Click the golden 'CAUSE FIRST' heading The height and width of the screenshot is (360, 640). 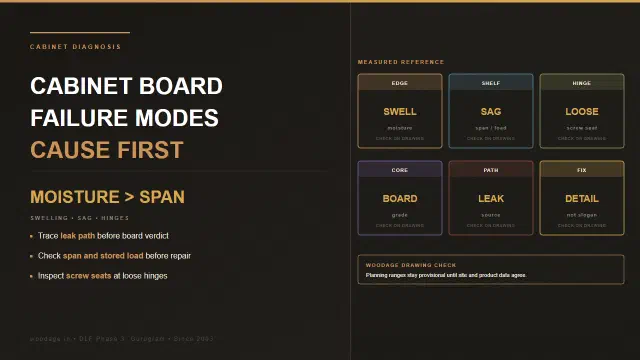click(x=107, y=150)
